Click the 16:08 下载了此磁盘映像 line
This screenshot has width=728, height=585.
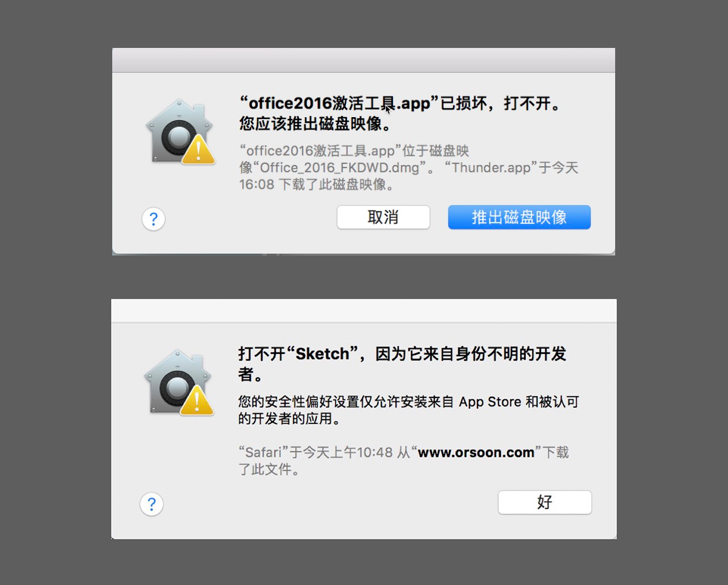point(317,184)
